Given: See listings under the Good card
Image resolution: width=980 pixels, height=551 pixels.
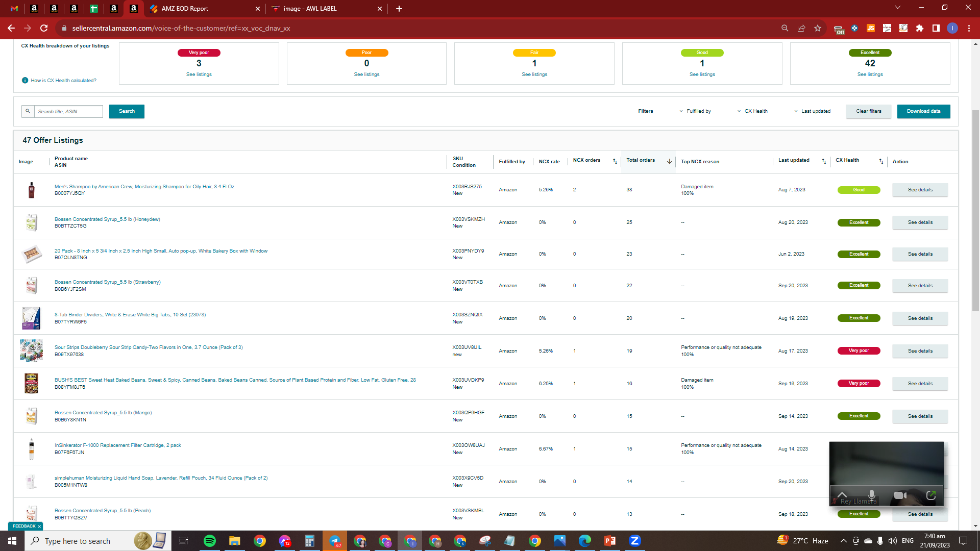Looking at the screenshot, I should tap(702, 74).
